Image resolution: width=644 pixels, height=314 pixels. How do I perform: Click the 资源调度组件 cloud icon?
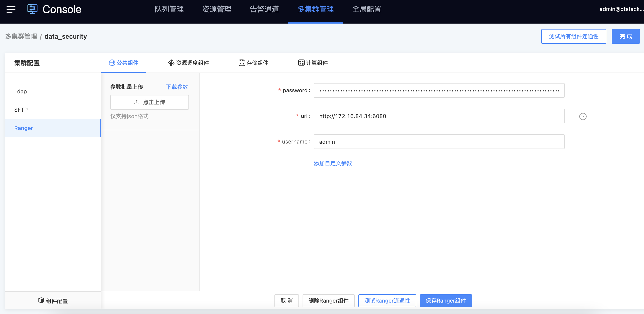point(171,63)
